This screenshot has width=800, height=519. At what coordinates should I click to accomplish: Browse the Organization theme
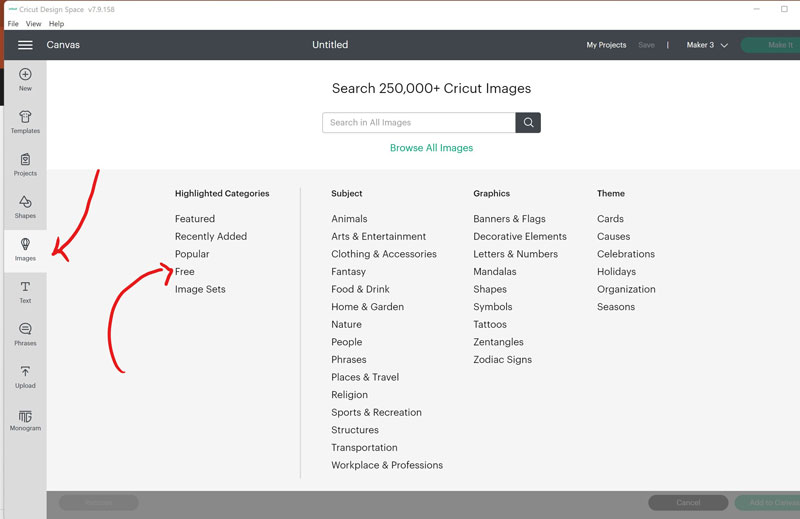click(x=626, y=289)
